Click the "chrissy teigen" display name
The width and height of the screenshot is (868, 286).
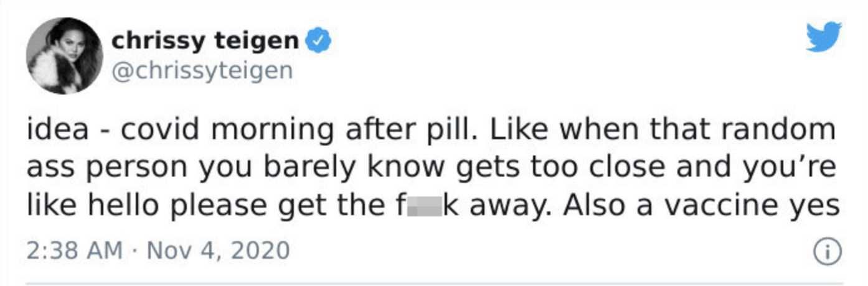[205, 42]
